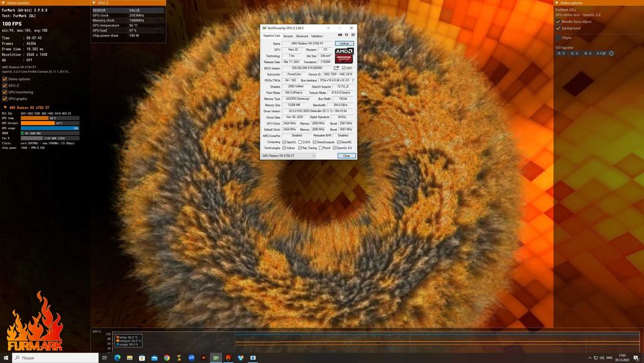The image size is (644, 363).
Task: Click BIOS Version field
Action: (307, 68)
